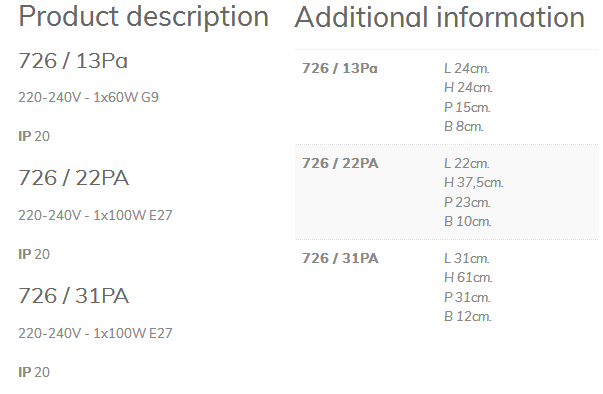Viewport: 603px width, 394px height.
Task: Click the B 8cm. dimension entry
Action: 463,126
